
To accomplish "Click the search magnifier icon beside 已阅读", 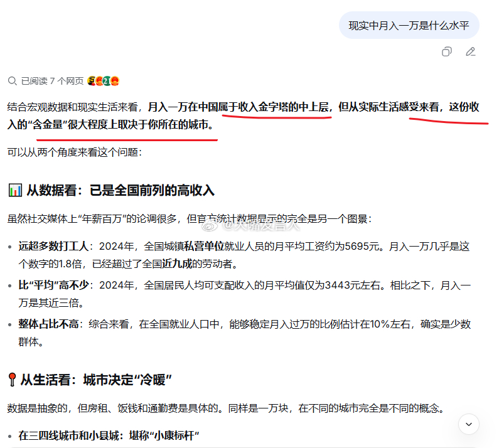I will click(x=12, y=81).
